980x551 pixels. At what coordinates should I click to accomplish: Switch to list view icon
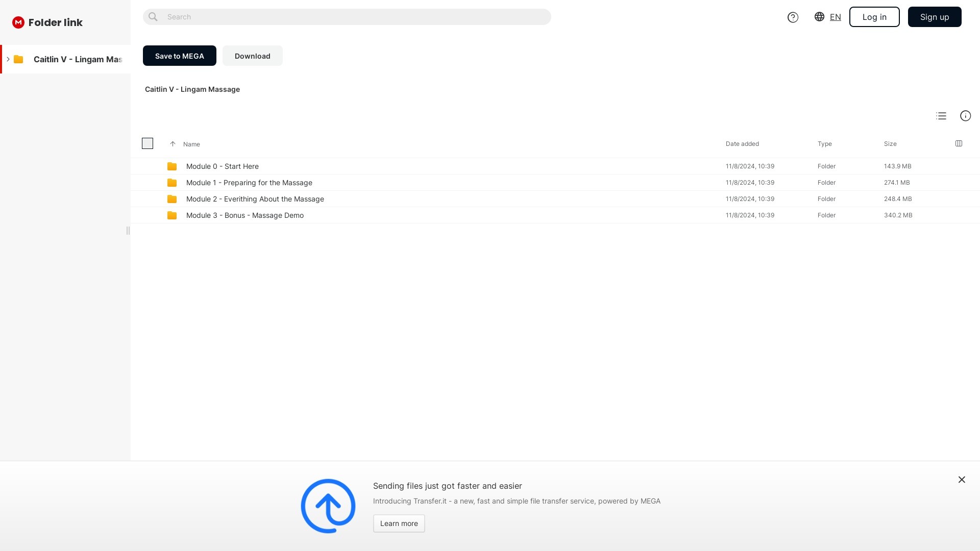click(941, 116)
